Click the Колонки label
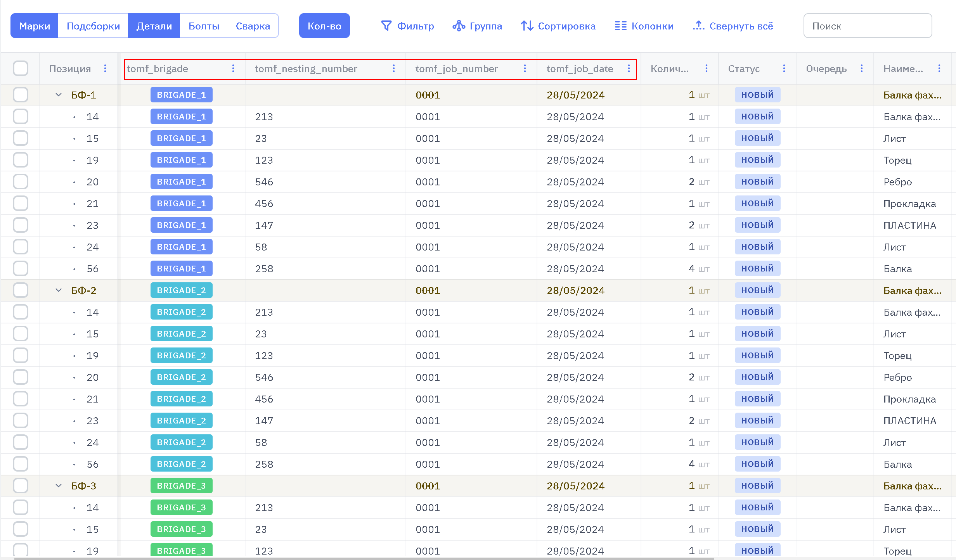The height and width of the screenshot is (560, 956). pyautogui.click(x=652, y=26)
